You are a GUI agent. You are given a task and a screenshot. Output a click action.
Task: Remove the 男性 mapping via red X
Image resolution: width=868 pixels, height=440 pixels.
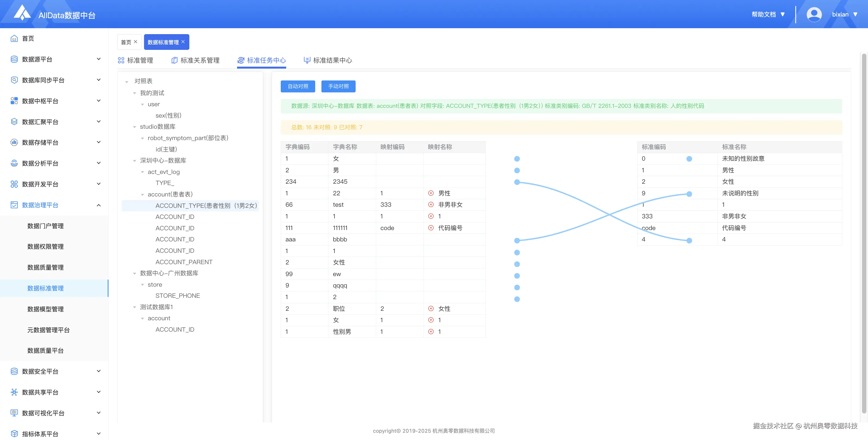click(431, 193)
